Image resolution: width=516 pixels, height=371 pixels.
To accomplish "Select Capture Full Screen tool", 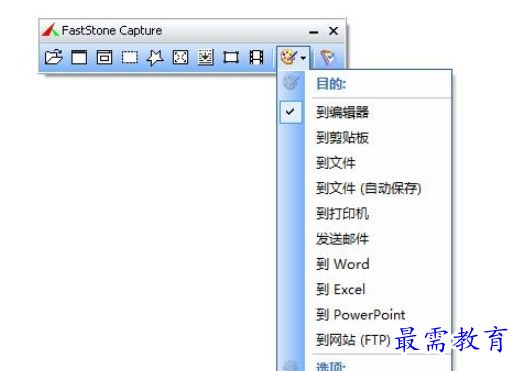I will 180,57.
